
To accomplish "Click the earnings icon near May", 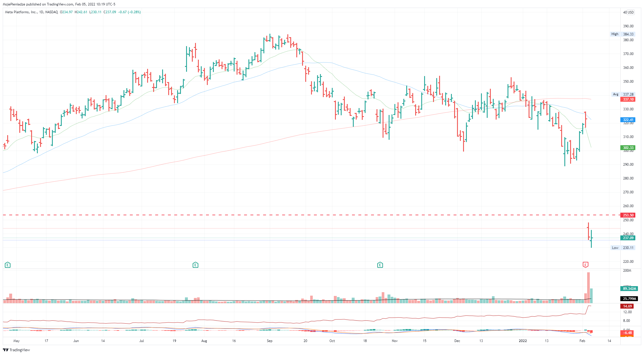I will [x=8, y=265].
